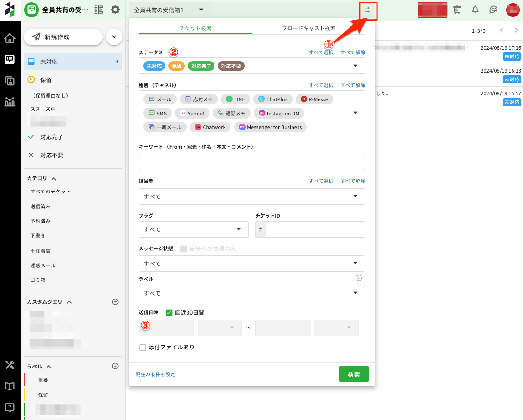Image resolution: width=523 pixels, height=420 pixels.
Task: Toggle the LINE channel chip
Action: [235, 99]
